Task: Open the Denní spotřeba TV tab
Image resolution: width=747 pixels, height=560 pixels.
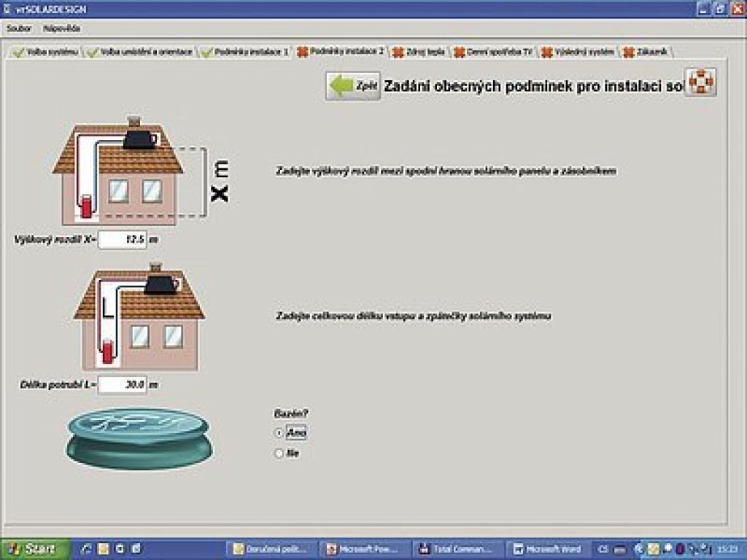Action: (494, 52)
